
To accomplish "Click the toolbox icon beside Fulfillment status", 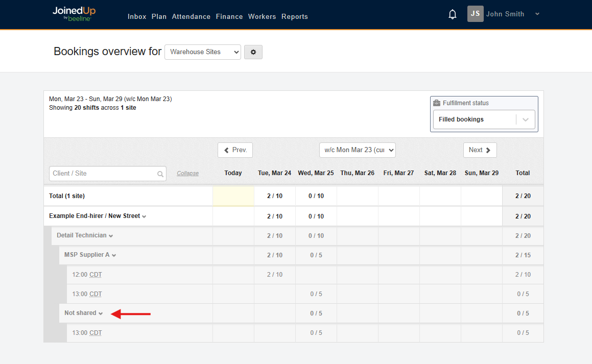I will click(x=437, y=103).
